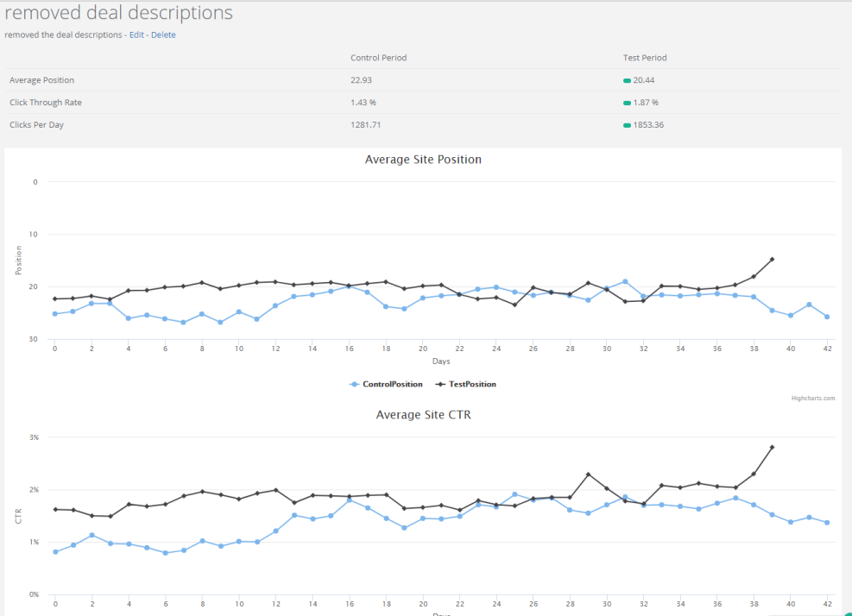Open the Highcharts.com credit link
Screen dimensions: 852x616
point(813,399)
